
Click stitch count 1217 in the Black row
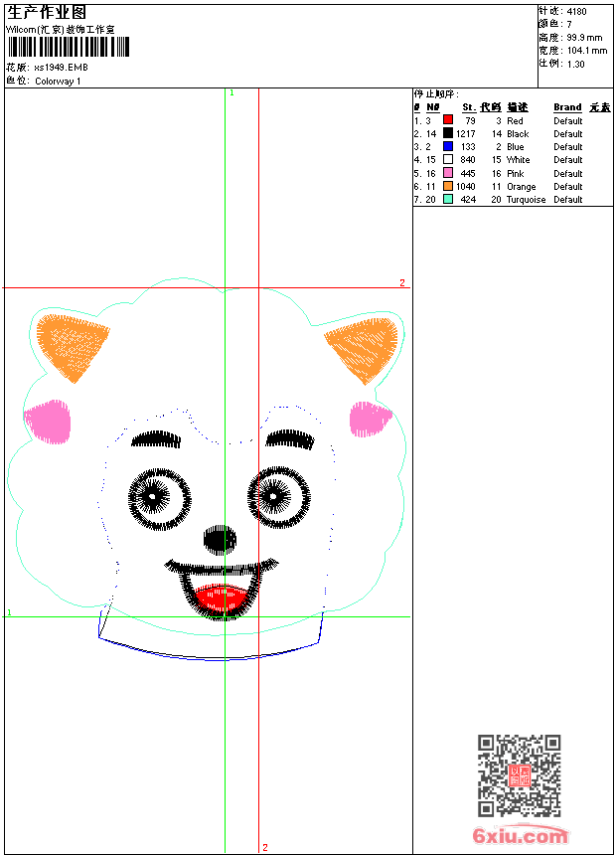click(x=466, y=133)
